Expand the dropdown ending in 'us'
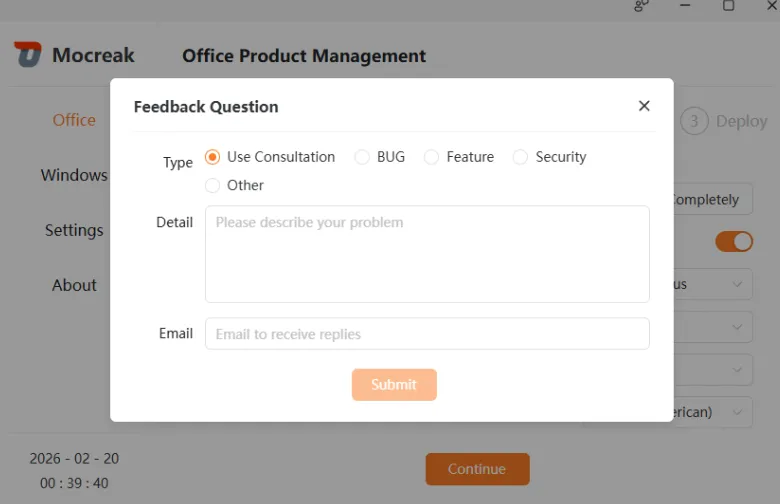The width and height of the screenshot is (780, 504). pos(712,284)
